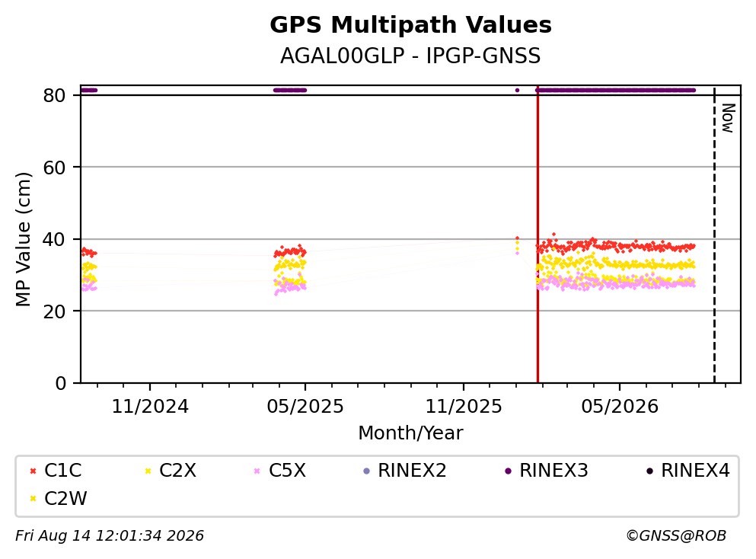Viewport: 756px width, 559px height.
Task: Click the orange C2W legend marker
Action: (33, 499)
